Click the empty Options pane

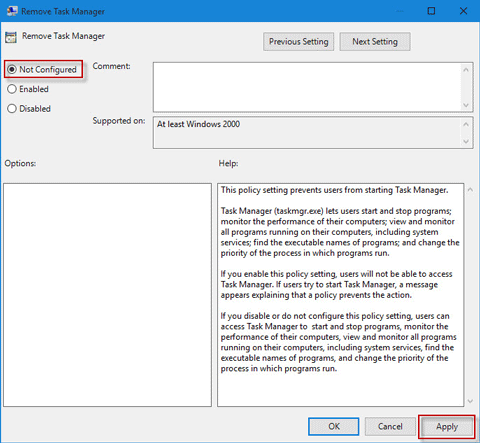pos(107,295)
